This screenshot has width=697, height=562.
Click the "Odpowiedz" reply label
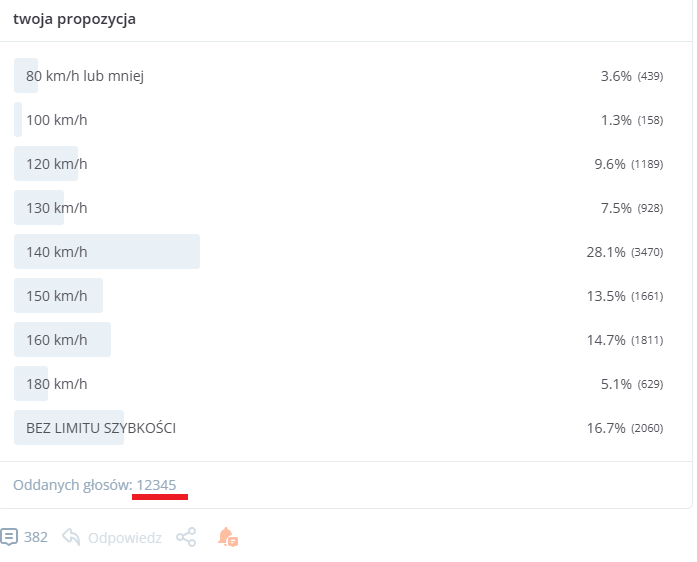point(124,537)
